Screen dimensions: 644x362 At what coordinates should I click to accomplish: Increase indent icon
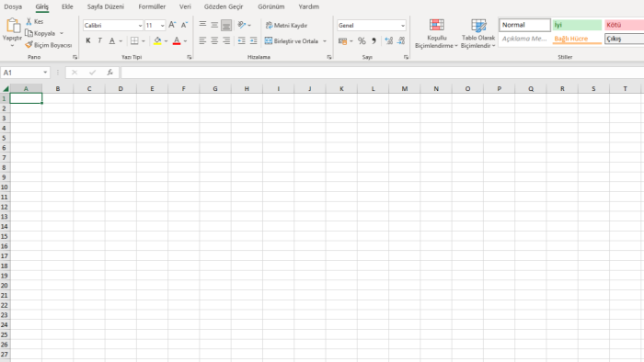[253, 40]
